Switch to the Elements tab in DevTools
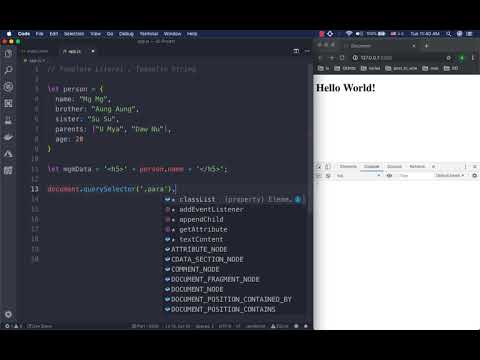Image resolution: width=480 pixels, height=360 pixels. [x=348, y=166]
